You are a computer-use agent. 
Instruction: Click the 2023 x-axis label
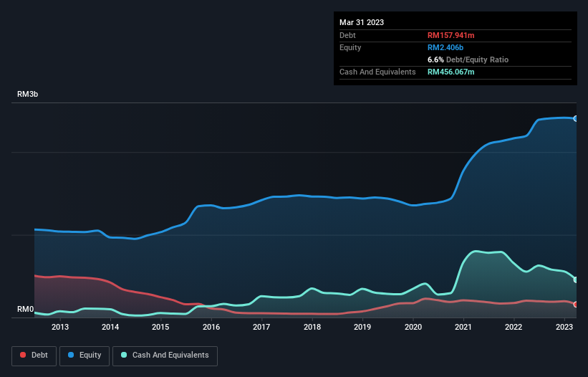(x=564, y=327)
